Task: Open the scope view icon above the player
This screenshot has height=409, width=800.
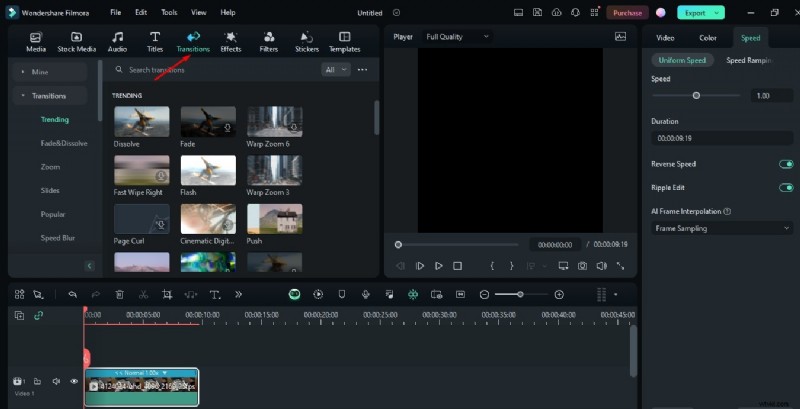Action: tap(620, 37)
